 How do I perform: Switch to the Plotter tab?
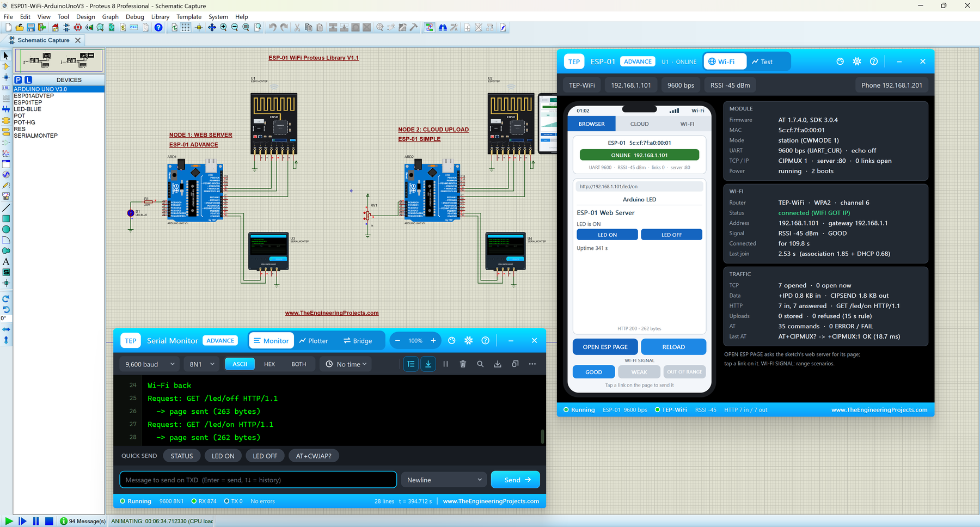point(314,341)
